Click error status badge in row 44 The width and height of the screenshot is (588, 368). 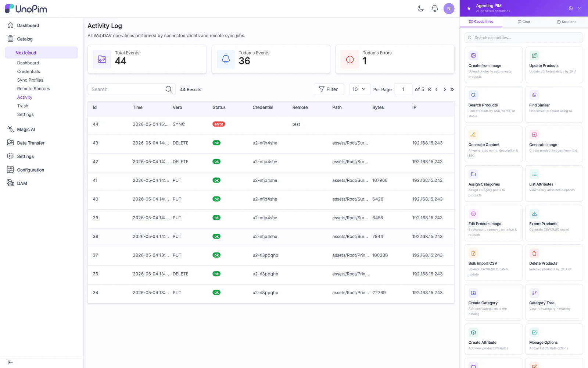(x=219, y=124)
